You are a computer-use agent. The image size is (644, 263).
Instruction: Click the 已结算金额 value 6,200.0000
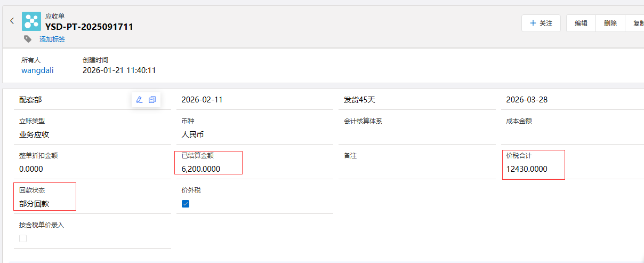(201, 169)
